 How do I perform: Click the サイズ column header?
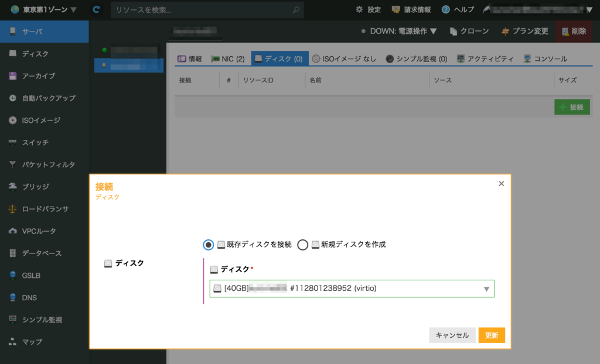567,80
